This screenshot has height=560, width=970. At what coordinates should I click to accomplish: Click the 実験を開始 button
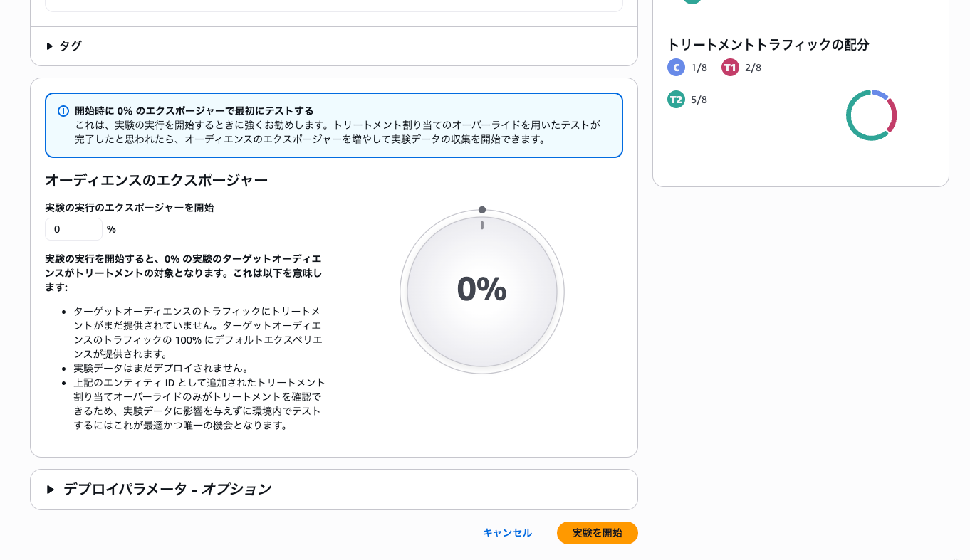pos(597,533)
